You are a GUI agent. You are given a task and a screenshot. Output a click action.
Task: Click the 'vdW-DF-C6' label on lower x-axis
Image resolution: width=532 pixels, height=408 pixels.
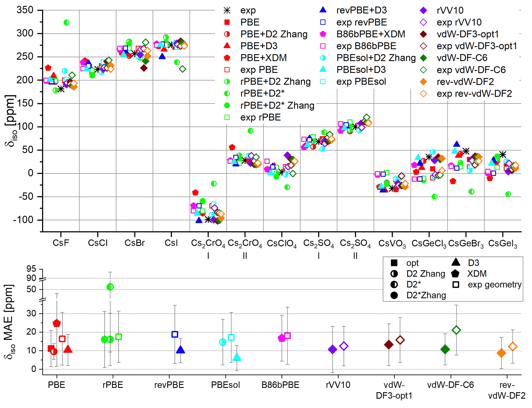[451, 385]
